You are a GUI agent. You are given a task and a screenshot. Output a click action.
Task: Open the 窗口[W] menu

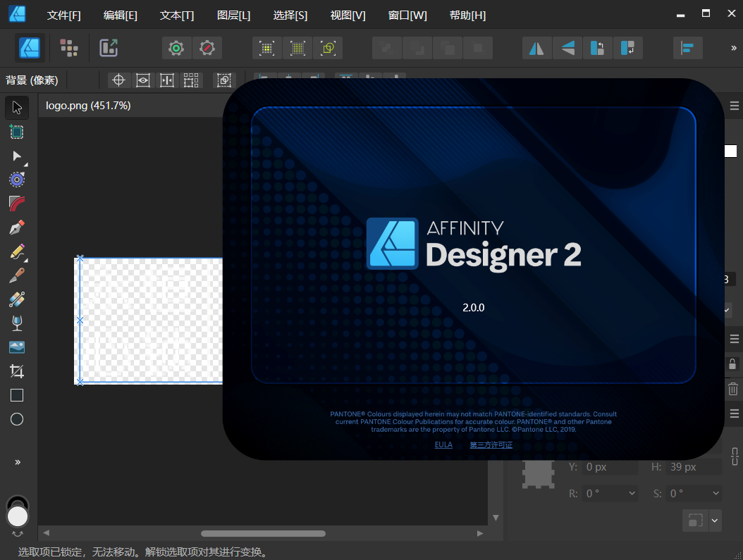407,15
